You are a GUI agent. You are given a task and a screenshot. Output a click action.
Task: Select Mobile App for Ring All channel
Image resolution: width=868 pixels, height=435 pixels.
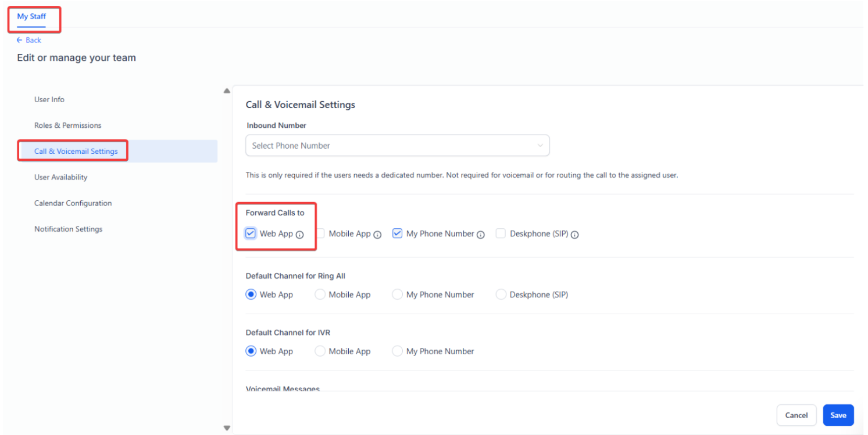(320, 294)
